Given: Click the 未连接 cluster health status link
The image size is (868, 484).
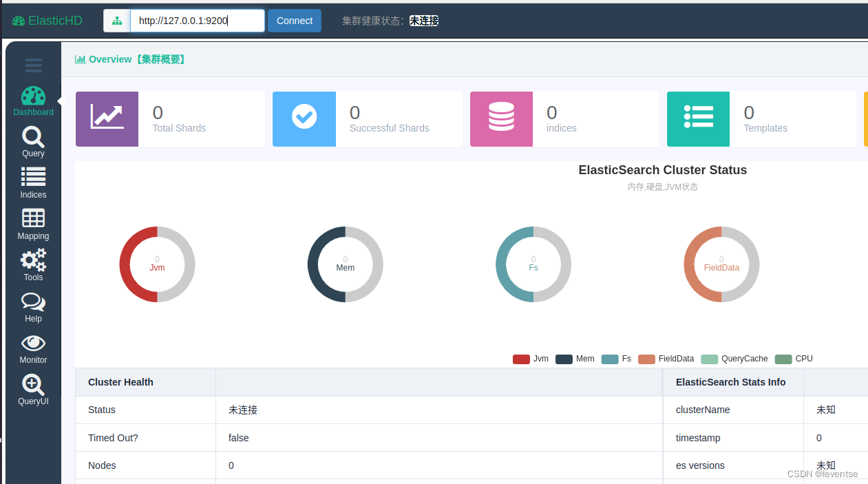Looking at the screenshot, I should coord(424,21).
